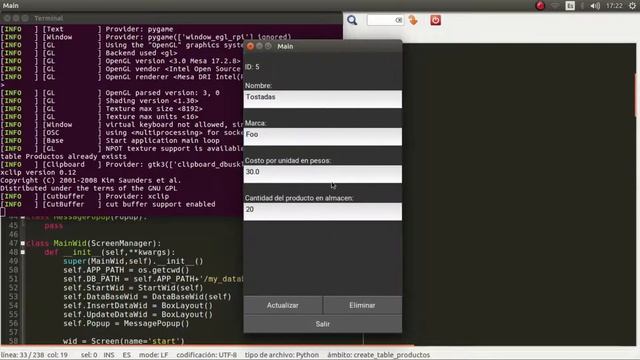Click status bar 'codificación: UTF-8'
Image resolution: width=640 pixels, height=360 pixels.
pos(207,355)
